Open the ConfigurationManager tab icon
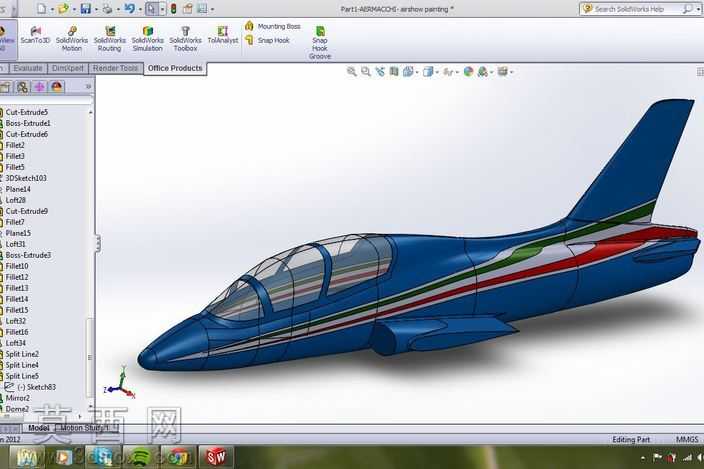This screenshot has height=469, width=704. [x=22, y=87]
